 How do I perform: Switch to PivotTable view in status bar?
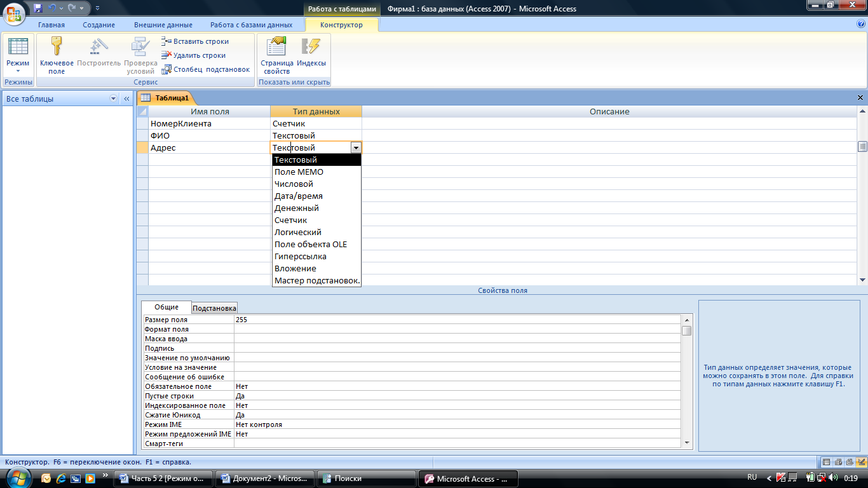pos(838,462)
